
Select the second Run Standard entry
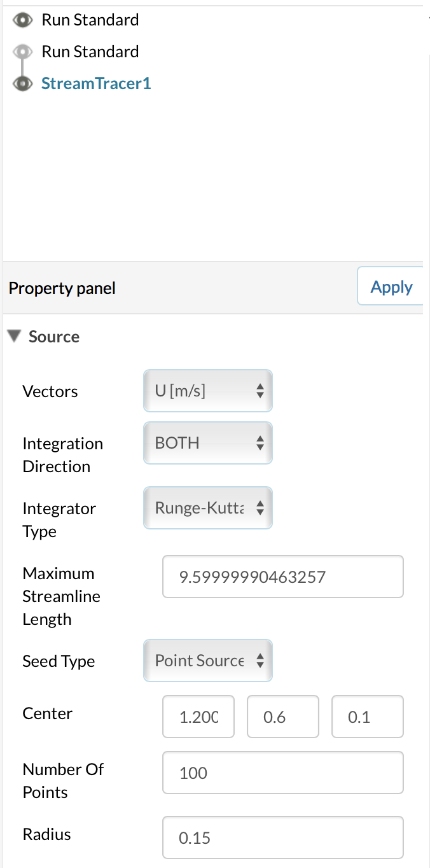90,52
